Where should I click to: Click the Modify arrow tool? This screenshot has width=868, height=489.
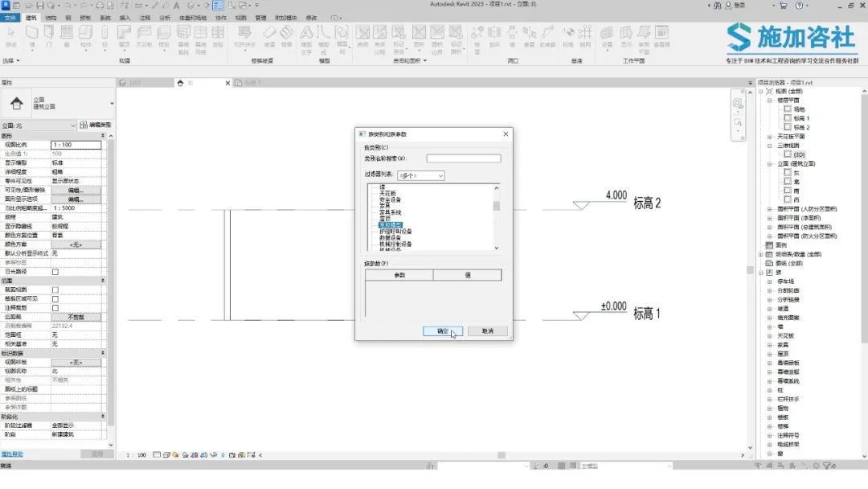point(10,36)
